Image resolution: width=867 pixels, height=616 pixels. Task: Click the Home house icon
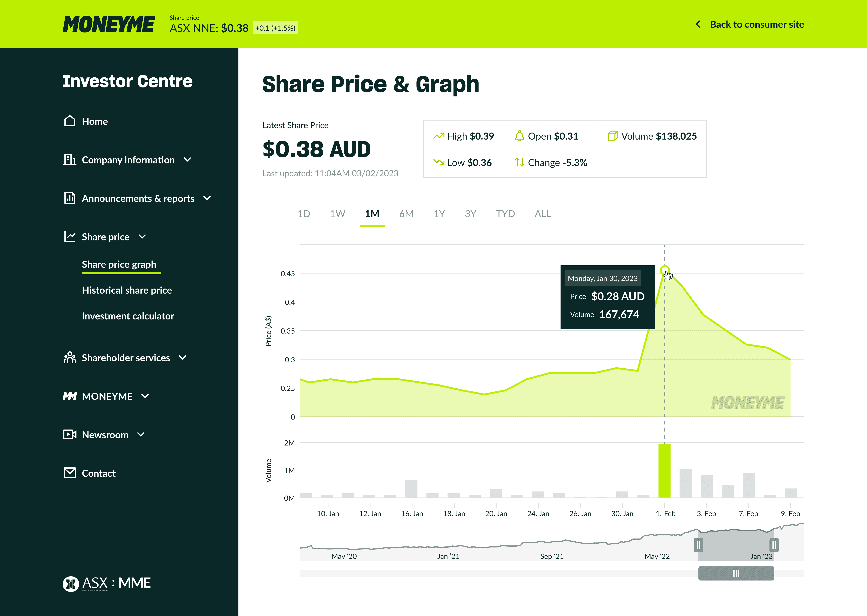pos(70,121)
